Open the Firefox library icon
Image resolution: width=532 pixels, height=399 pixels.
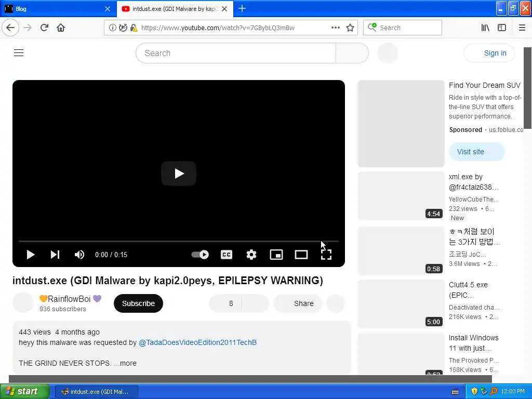[485, 28]
